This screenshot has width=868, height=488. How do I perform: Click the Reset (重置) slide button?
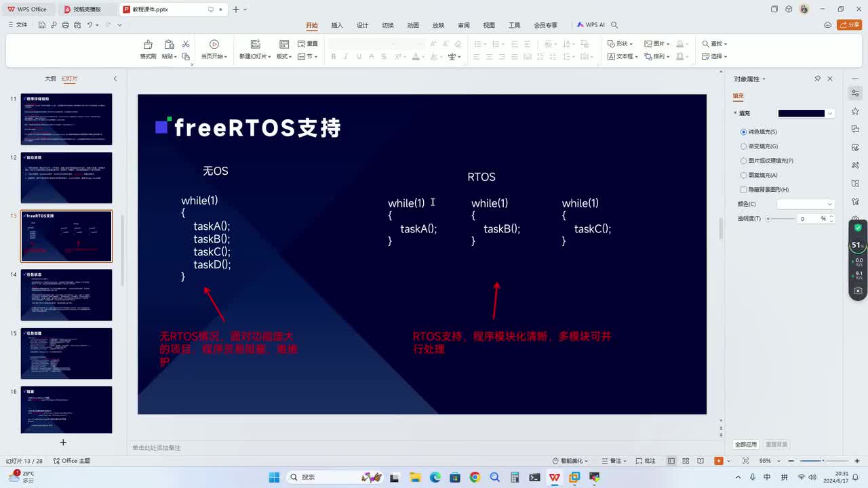(x=308, y=44)
